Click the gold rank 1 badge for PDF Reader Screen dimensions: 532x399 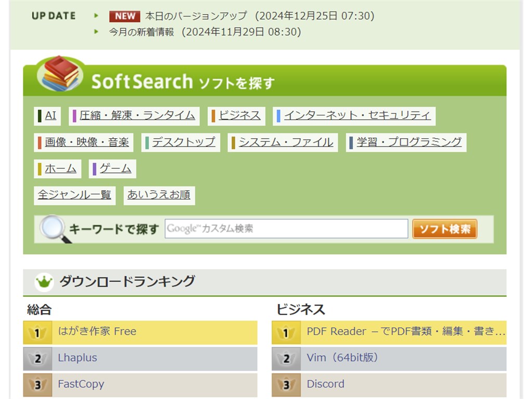(286, 332)
